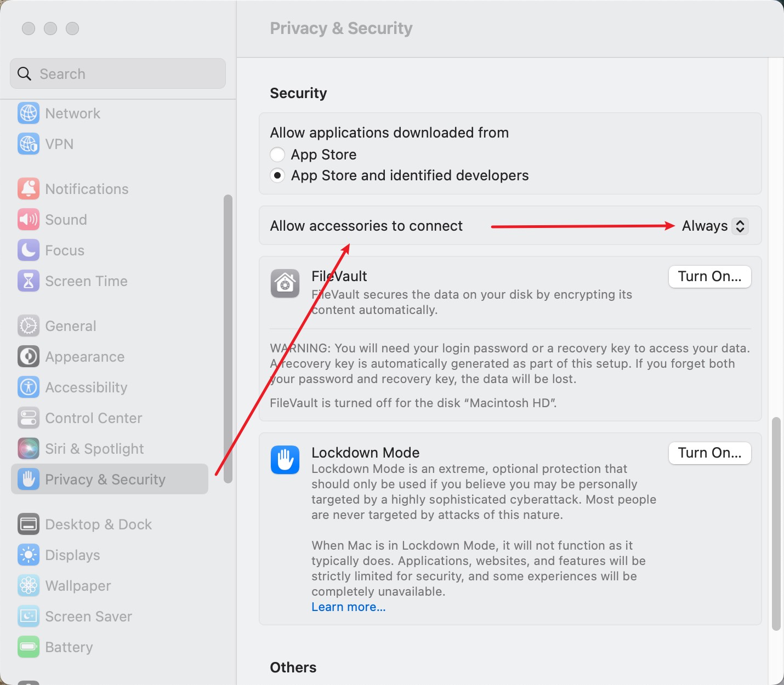Click the Siri & Spotlight icon

click(x=29, y=449)
